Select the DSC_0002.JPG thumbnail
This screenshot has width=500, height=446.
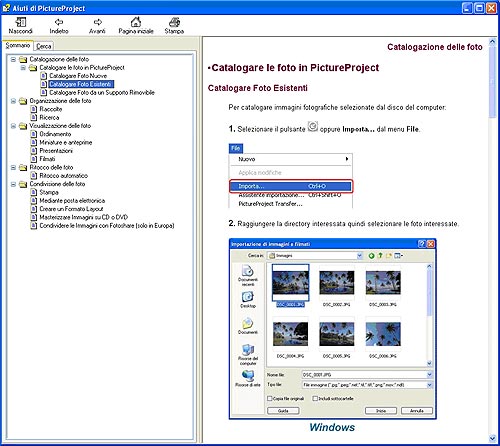pos(337,283)
